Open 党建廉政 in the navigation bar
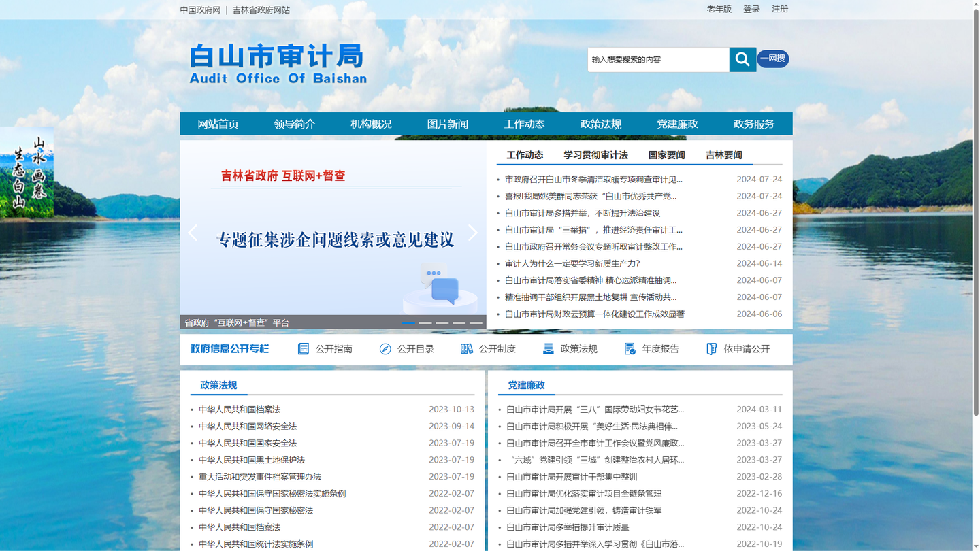This screenshot has width=980, height=551. 677,124
